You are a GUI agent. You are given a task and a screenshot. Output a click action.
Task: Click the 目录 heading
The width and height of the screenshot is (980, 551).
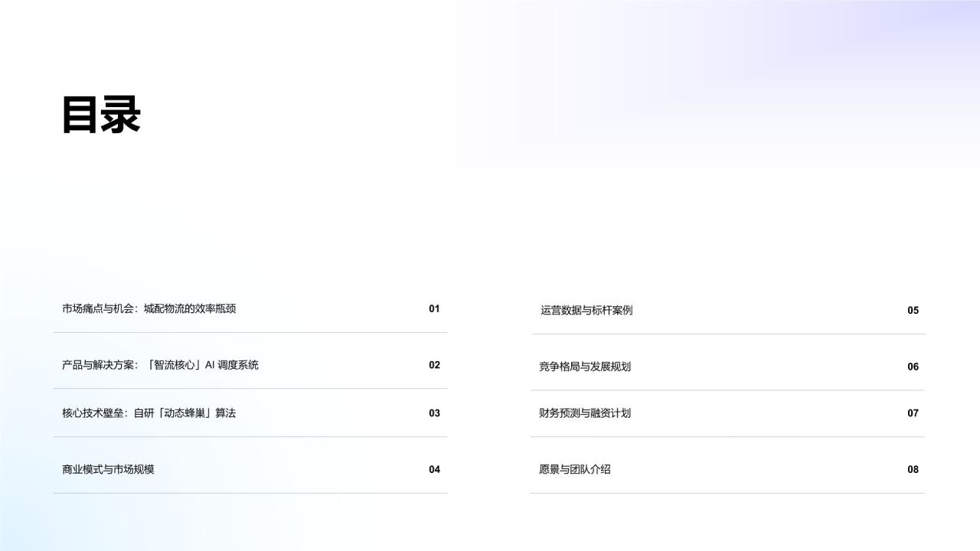point(102,116)
